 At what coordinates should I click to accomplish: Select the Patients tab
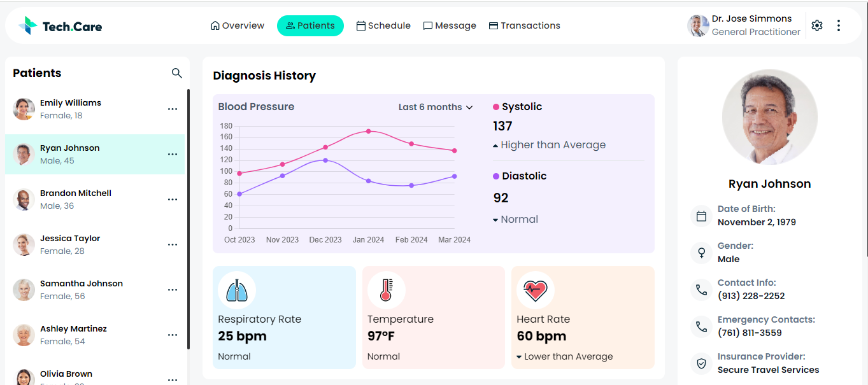pos(310,25)
